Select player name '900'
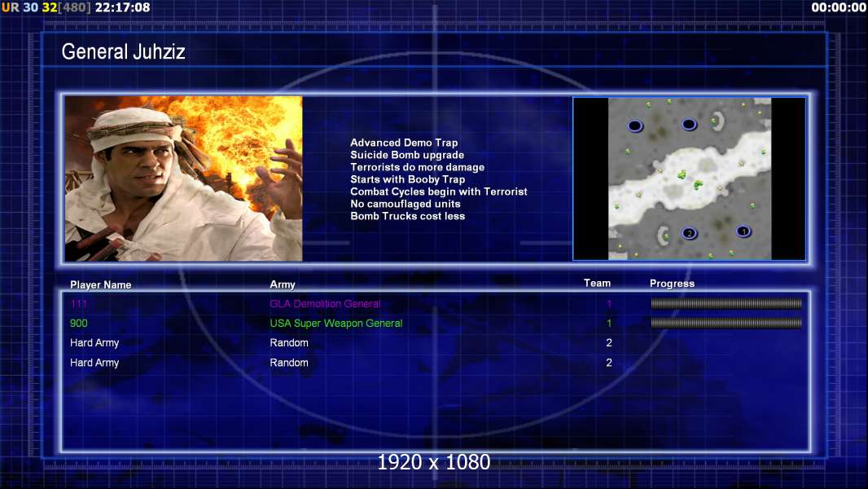This screenshot has width=868, height=489. (79, 323)
